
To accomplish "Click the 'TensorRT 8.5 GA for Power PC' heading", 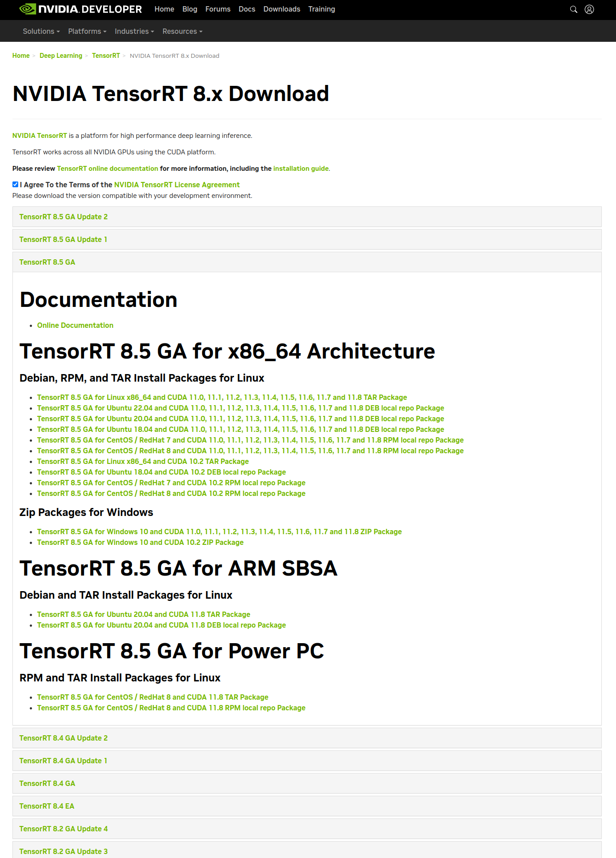I will tap(172, 651).
